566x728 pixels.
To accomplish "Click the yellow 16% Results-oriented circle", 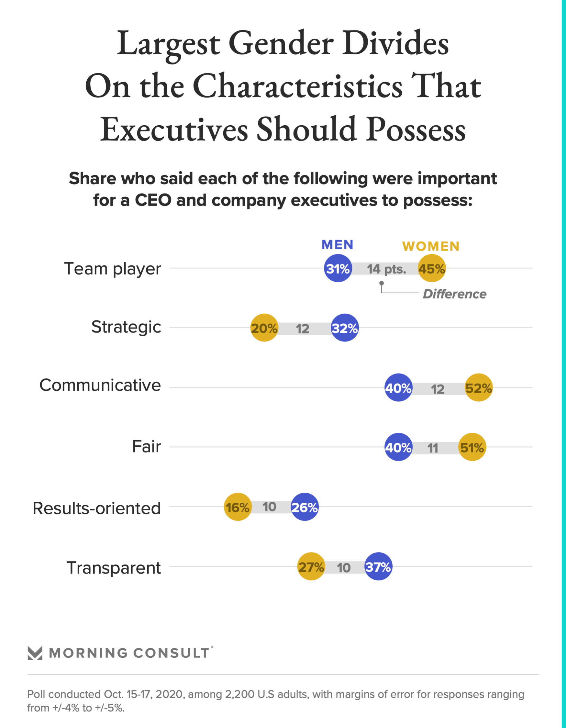I will click(x=237, y=507).
